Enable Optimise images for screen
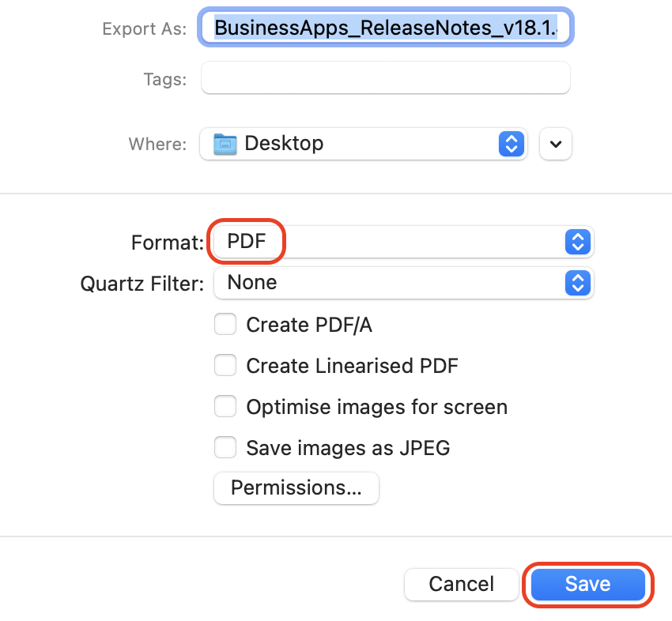This screenshot has height=621, width=672. (x=225, y=406)
